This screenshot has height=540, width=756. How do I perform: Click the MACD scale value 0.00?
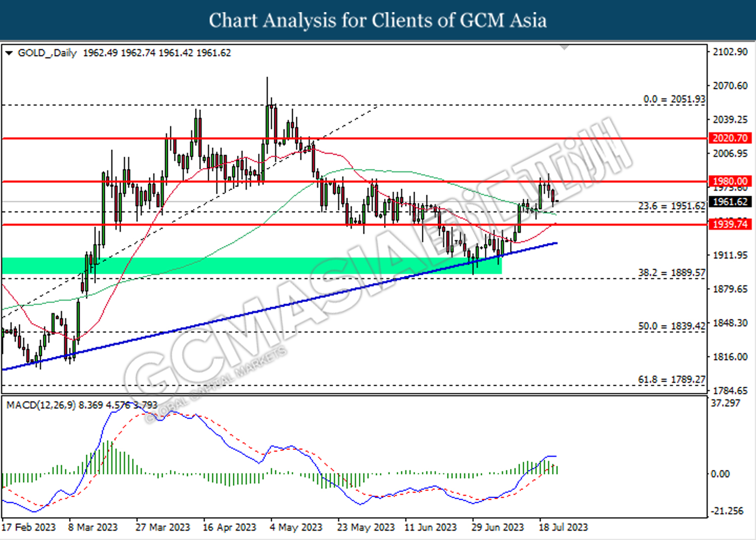[720, 474]
